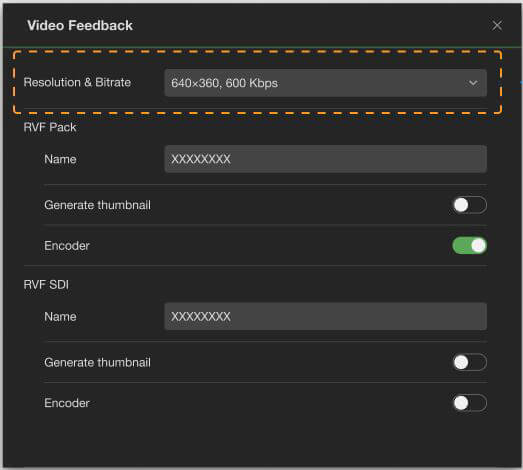
Task: Click the "Resolution & Bitrate" label
Action: click(77, 82)
